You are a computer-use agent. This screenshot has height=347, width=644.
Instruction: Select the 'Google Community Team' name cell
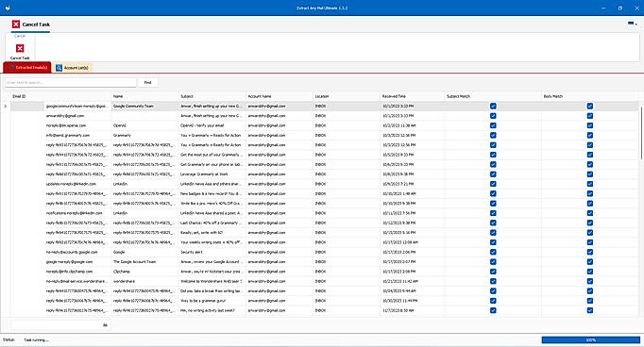coord(145,107)
